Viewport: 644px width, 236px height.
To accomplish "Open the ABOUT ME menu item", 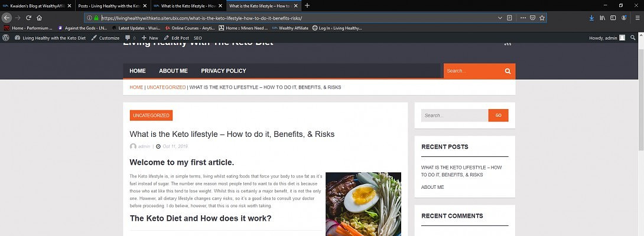I will coord(173,71).
